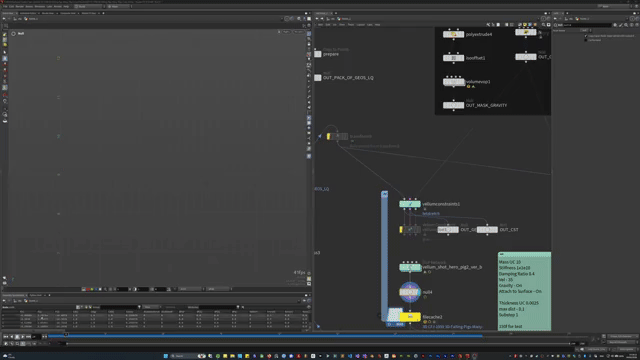Open the View dropdown in geometry spreadsheet
The width and height of the screenshot is (640, 360).
tap(151, 307)
